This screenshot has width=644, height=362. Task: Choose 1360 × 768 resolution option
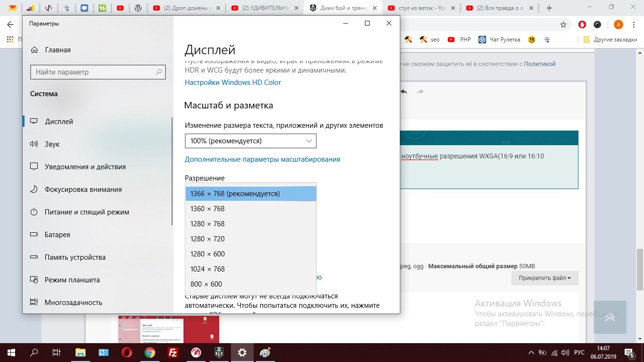pyautogui.click(x=251, y=209)
